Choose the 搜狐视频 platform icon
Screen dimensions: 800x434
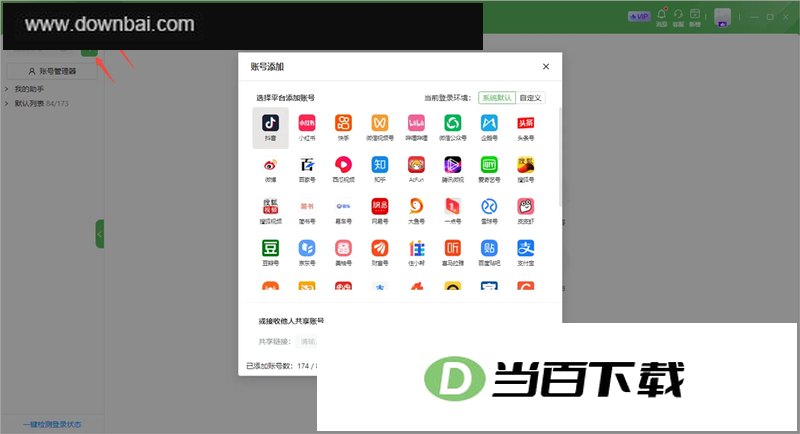270,207
